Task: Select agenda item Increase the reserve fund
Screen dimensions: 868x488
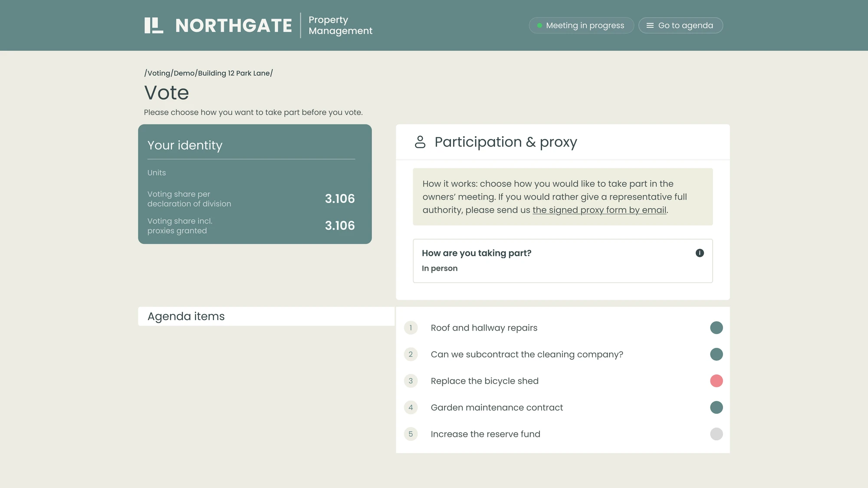Action: (562, 434)
